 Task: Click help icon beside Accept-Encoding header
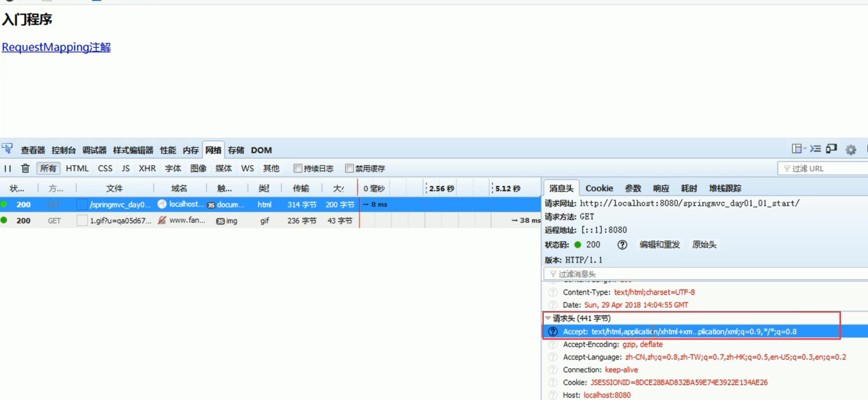coord(553,344)
